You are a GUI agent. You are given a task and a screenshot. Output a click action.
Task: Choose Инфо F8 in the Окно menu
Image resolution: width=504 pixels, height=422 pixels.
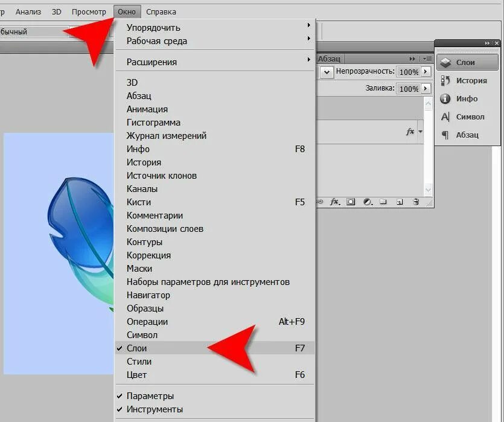point(215,149)
